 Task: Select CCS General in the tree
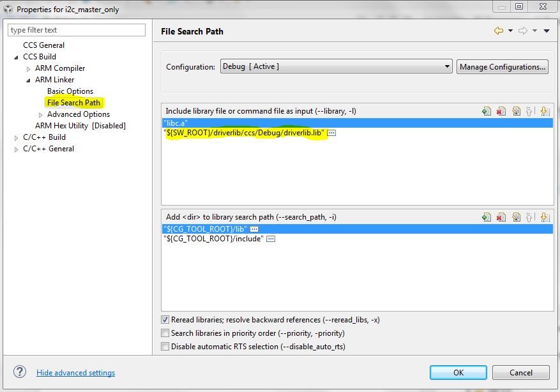pyautogui.click(x=43, y=45)
